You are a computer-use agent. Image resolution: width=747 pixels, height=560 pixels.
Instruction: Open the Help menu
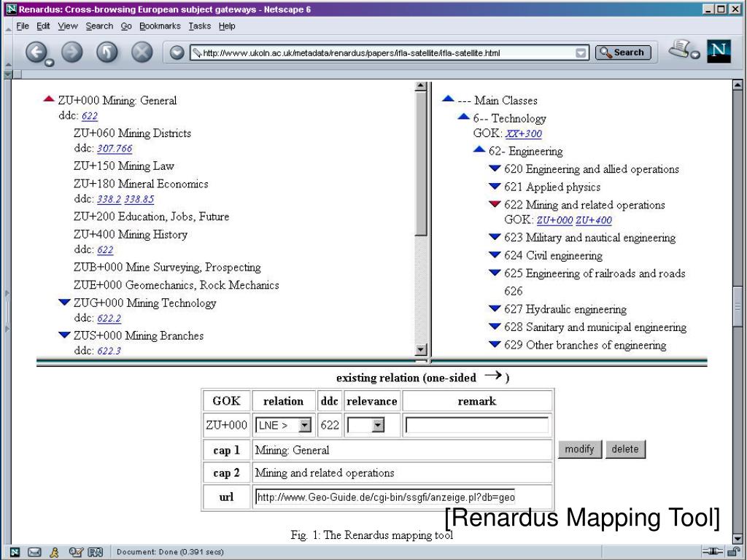pyautogui.click(x=228, y=26)
